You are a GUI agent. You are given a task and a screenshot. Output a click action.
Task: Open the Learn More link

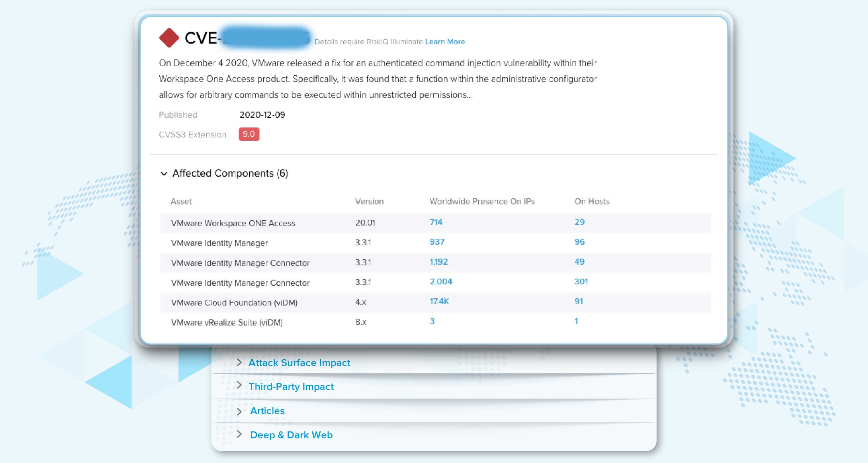click(445, 42)
